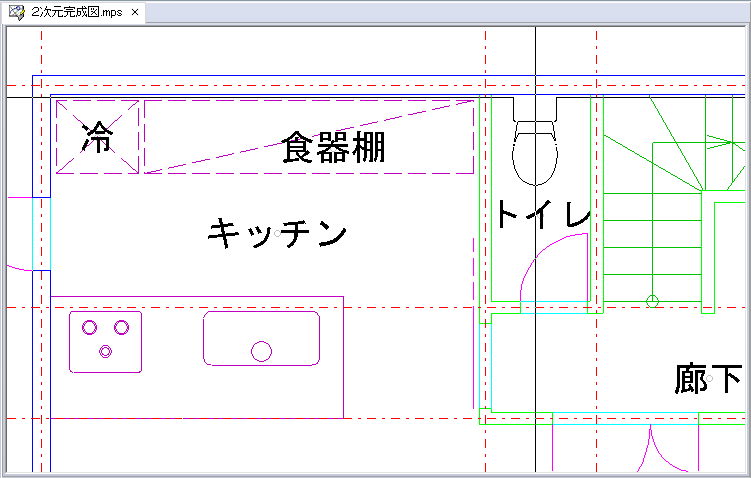Click the トイレ room label

(x=543, y=214)
